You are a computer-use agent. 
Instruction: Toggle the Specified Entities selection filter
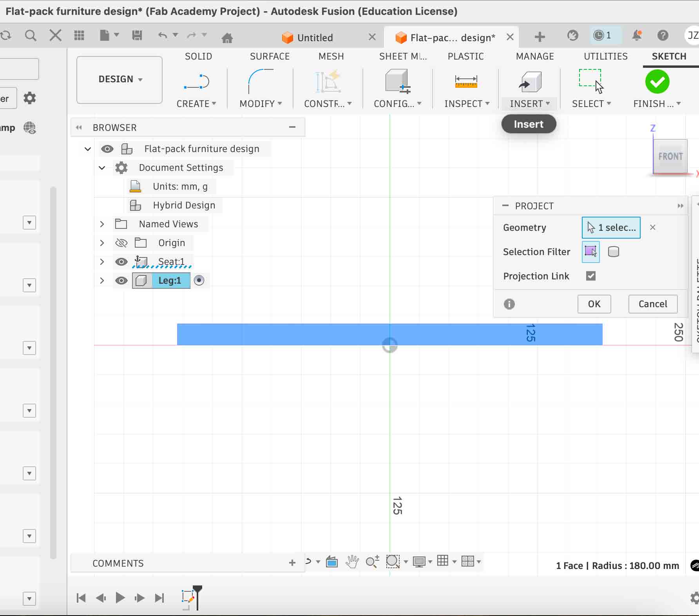[x=590, y=252]
